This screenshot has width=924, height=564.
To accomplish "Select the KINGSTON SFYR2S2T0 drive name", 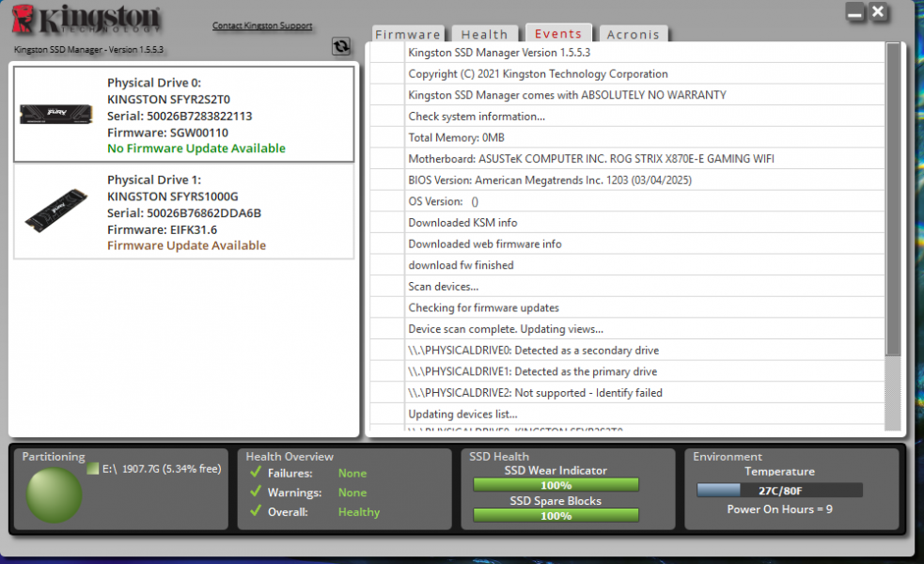I will pos(168,100).
